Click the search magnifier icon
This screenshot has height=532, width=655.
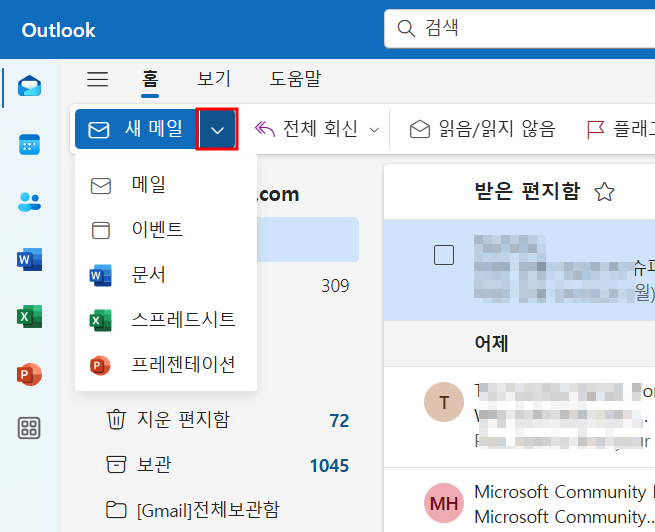(x=406, y=28)
